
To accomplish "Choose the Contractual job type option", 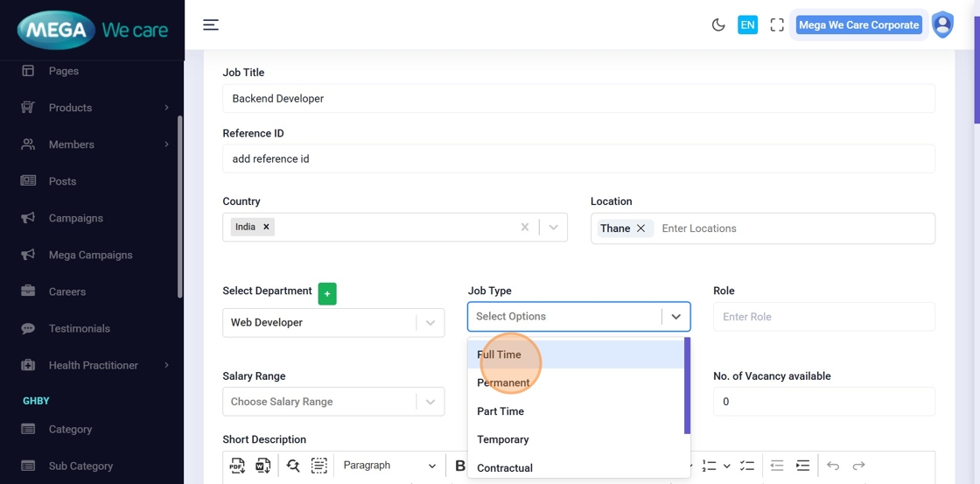I will point(505,468).
